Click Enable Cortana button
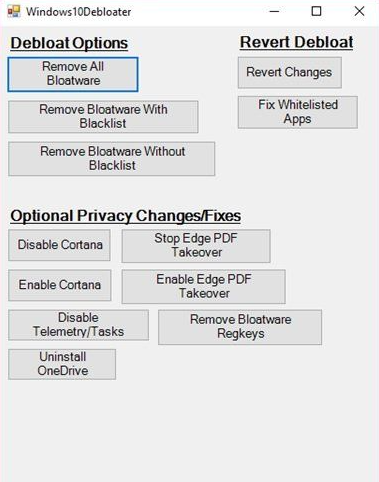 [60, 285]
